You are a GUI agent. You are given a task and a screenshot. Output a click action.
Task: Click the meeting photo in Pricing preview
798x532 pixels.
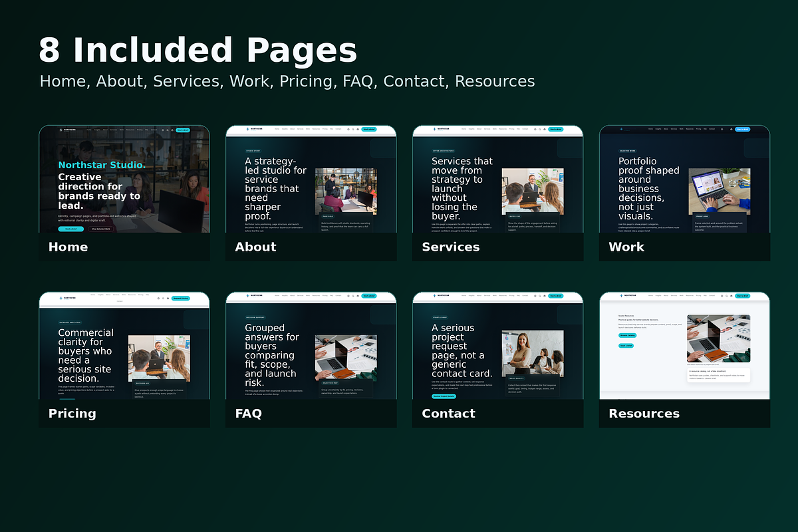point(159,357)
